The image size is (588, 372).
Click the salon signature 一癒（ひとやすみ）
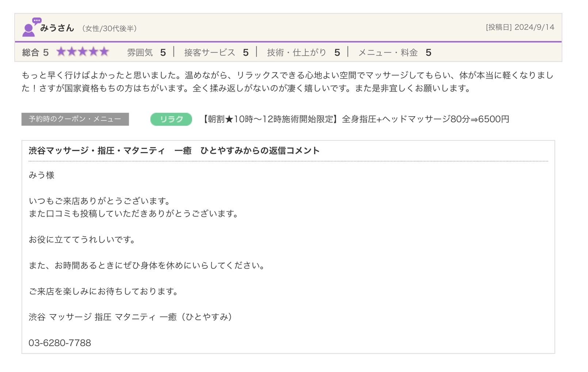pyautogui.click(x=131, y=317)
